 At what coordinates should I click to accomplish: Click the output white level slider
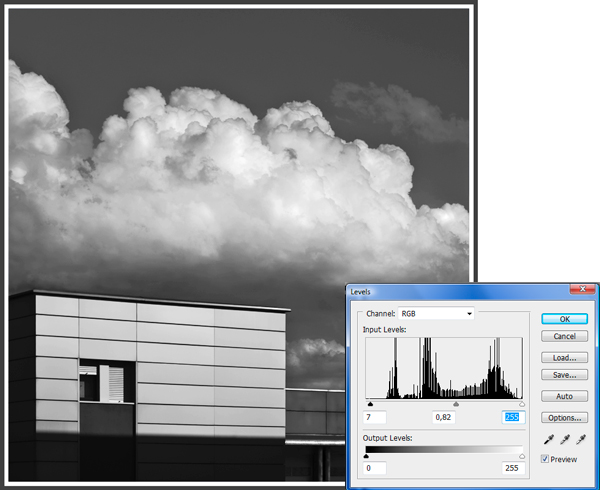(521, 455)
